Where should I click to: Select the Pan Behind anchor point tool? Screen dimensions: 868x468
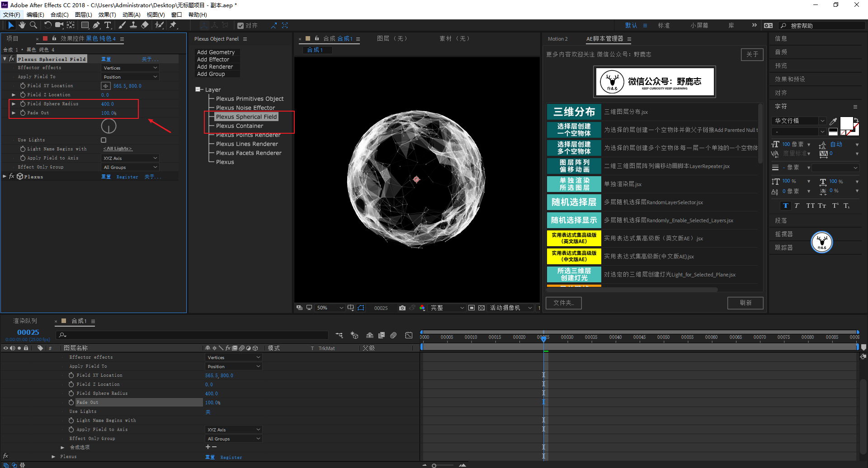coord(71,25)
